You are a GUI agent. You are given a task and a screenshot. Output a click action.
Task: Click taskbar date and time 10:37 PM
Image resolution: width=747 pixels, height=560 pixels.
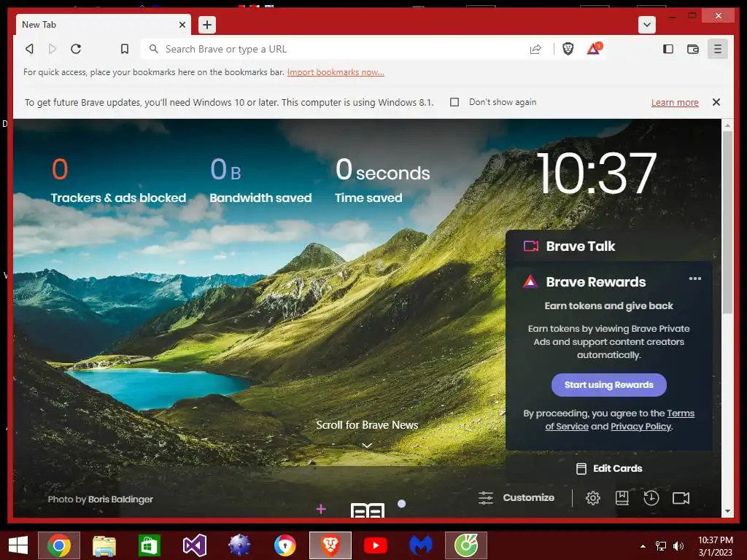[x=715, y=546]
